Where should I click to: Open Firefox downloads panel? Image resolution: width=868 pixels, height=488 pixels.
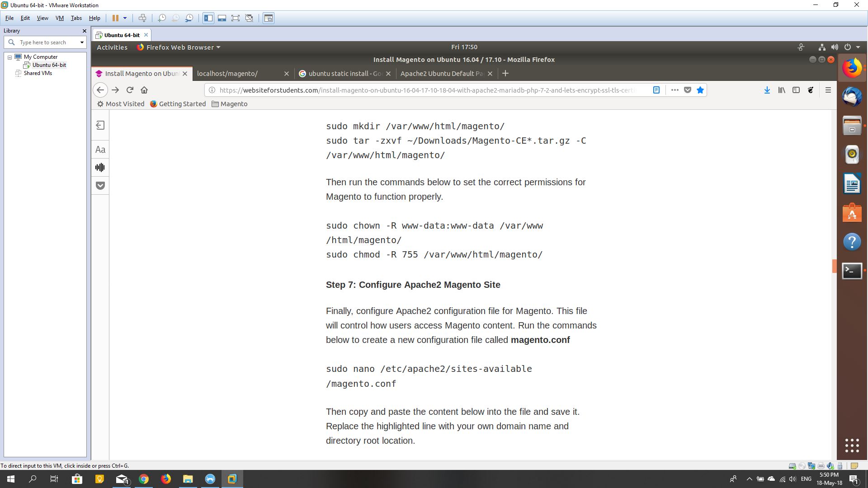767,90
